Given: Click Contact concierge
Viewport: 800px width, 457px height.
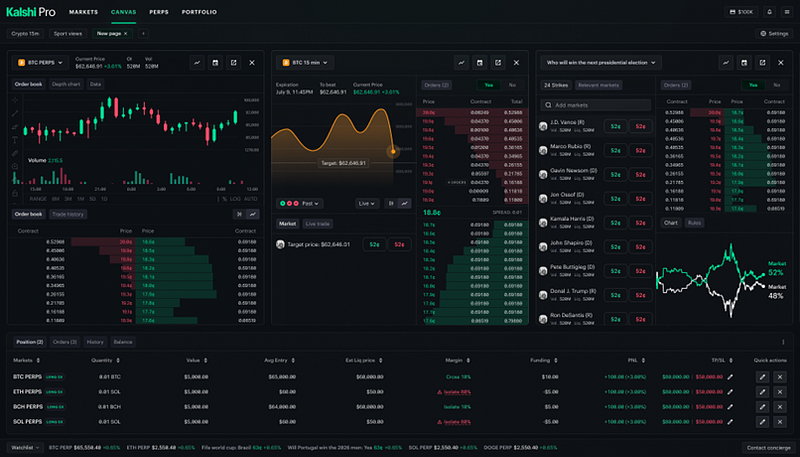Looking at the screenshot, I should point(768,448).
